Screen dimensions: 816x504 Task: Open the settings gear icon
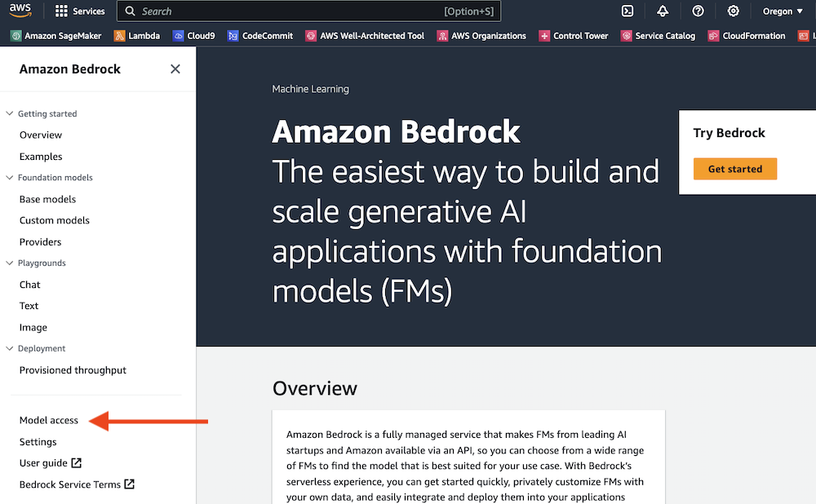coord(734,11)
